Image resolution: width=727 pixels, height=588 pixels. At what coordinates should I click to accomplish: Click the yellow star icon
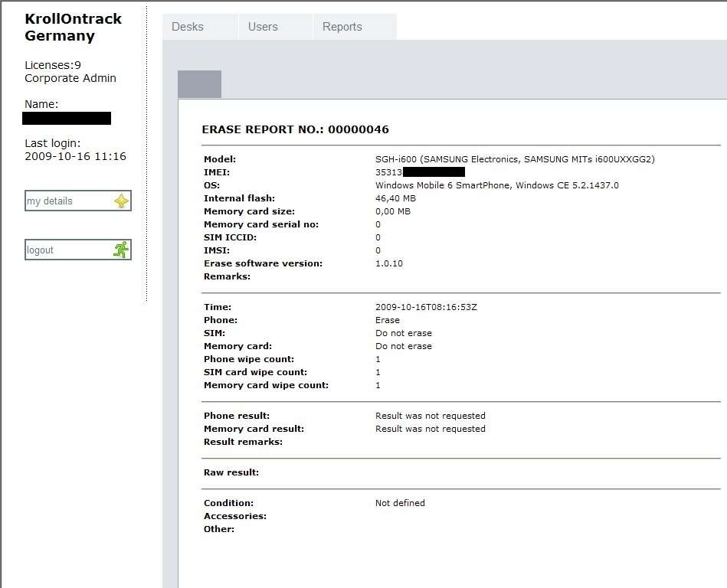point(121,201)
